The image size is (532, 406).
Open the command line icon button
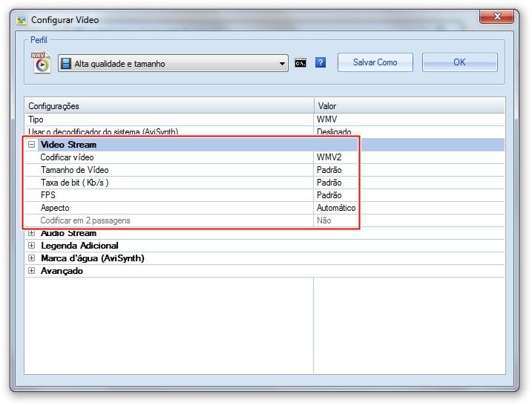tap(301, 63)
